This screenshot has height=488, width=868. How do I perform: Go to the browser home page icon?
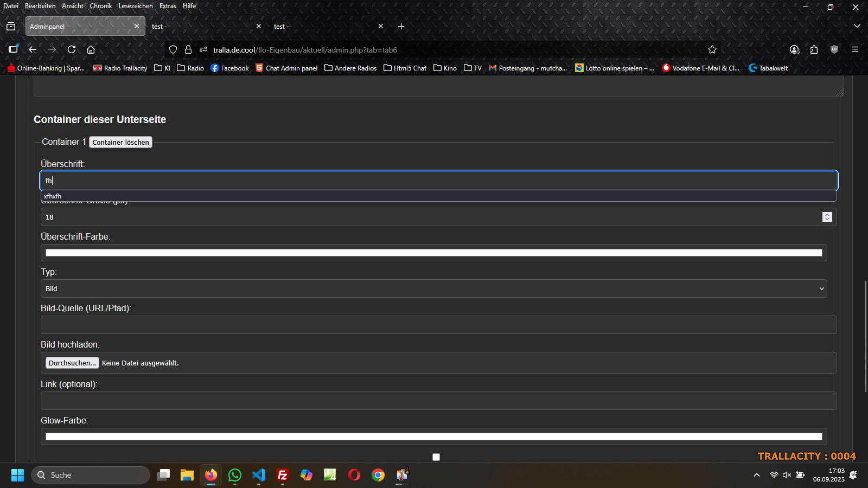click(91, 49)
